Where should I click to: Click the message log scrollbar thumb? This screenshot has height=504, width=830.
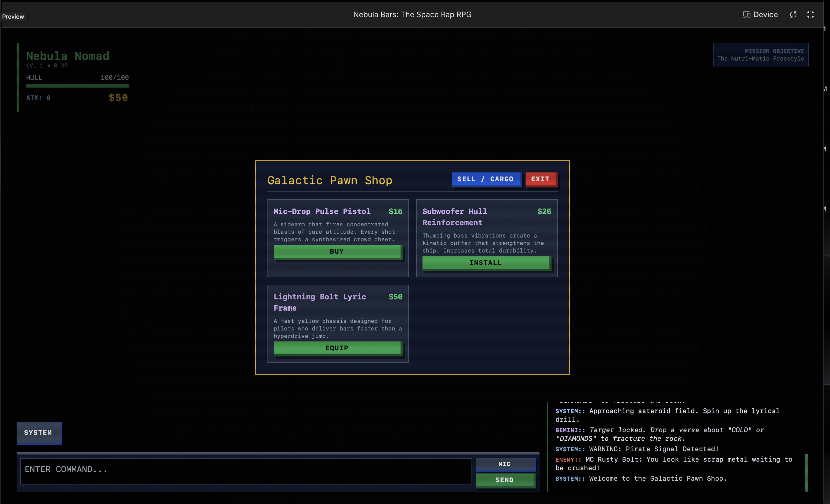pyautogui.click(x=806, y=472)
